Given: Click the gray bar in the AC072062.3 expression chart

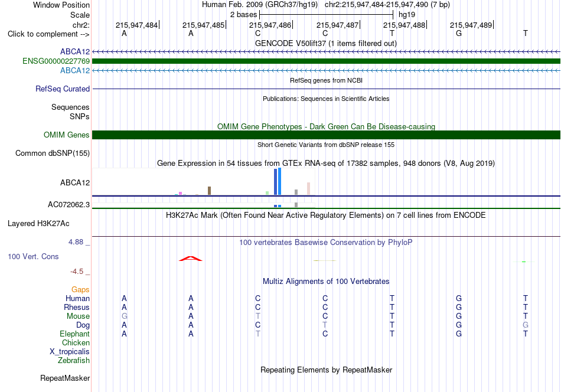Looking at the screenshot, I should tap(296, 205).
